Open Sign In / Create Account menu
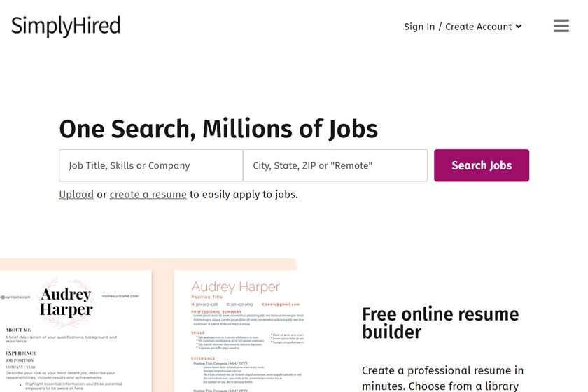Viewport: 588px width, 392px height. (458, 27)
